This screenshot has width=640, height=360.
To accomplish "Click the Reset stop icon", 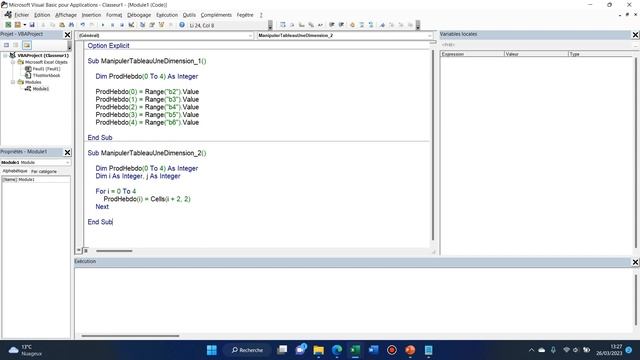I will coord(122,25).
